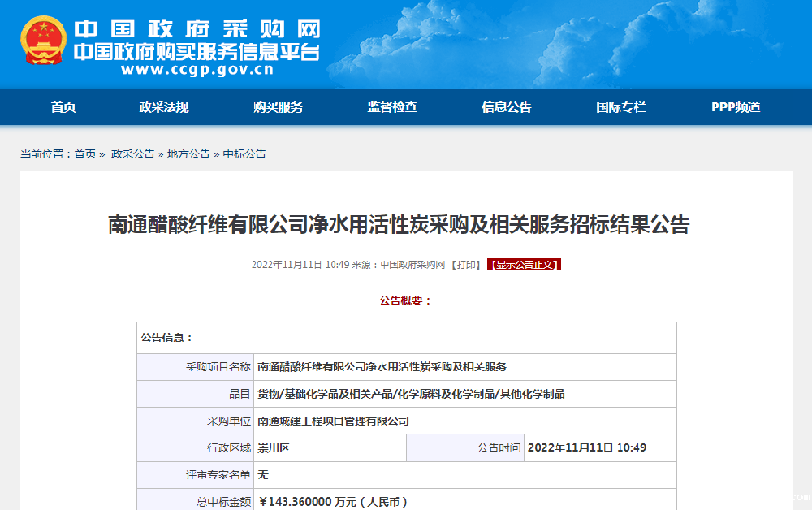Image resolution: width=812 pixels, height=510 pixels.
Task: Click the 采购项目名称 label cell
Action: click(x=195, y=367)
